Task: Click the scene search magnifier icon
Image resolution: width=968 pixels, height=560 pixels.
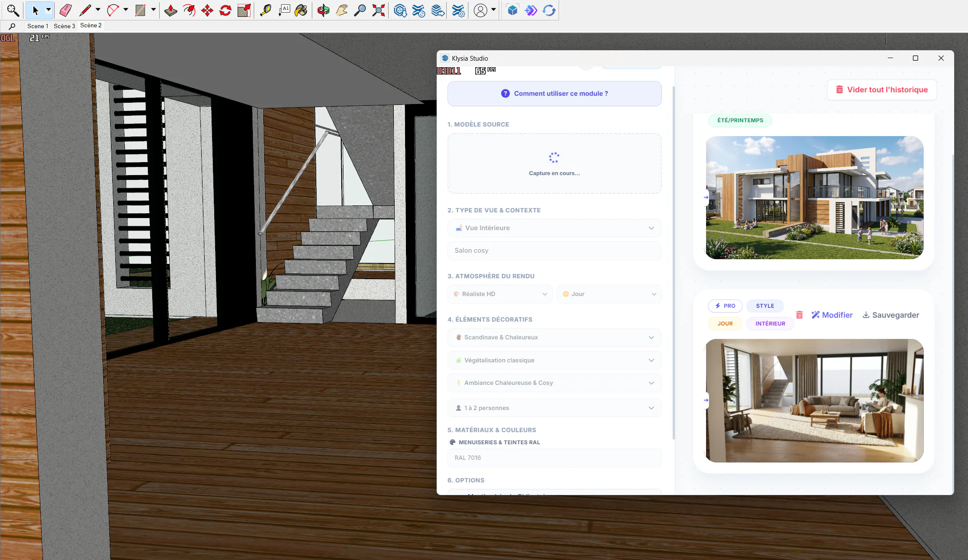Action: (x=12, y=26)
